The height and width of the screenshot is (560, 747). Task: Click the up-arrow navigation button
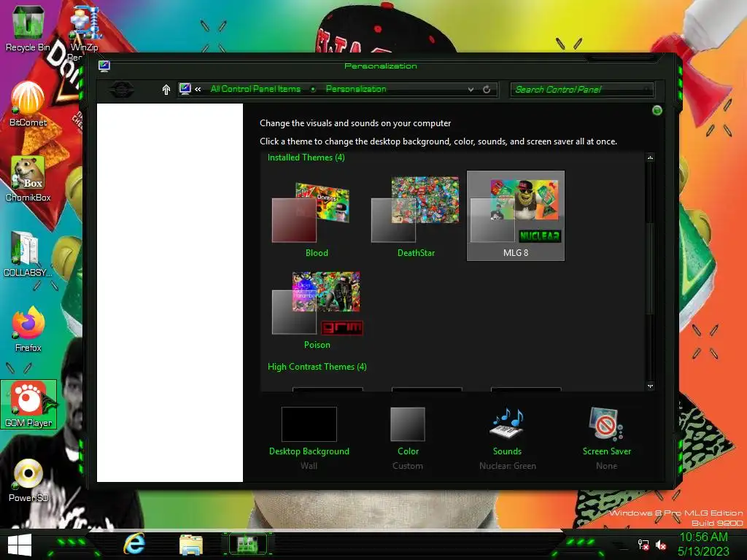pos(166,90)
